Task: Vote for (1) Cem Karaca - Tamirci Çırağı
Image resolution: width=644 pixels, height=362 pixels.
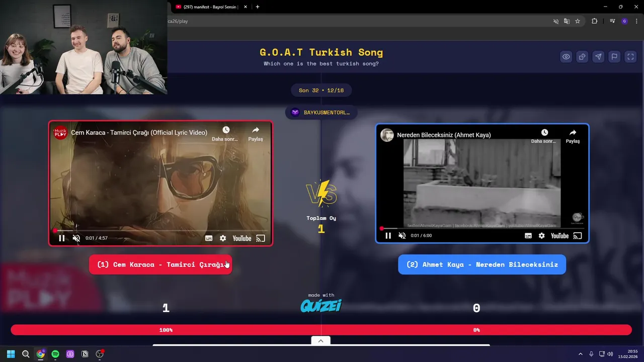Action: point(160,264)
